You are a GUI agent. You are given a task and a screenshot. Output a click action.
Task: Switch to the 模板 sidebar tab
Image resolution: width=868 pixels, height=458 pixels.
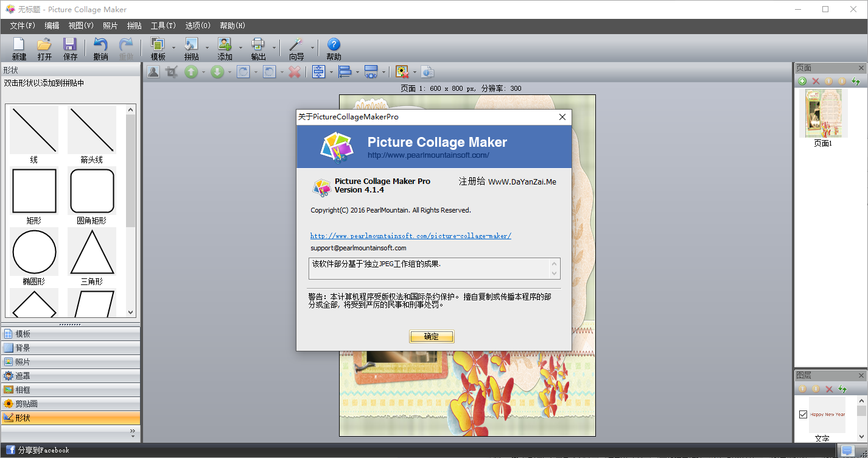(71, 334)
